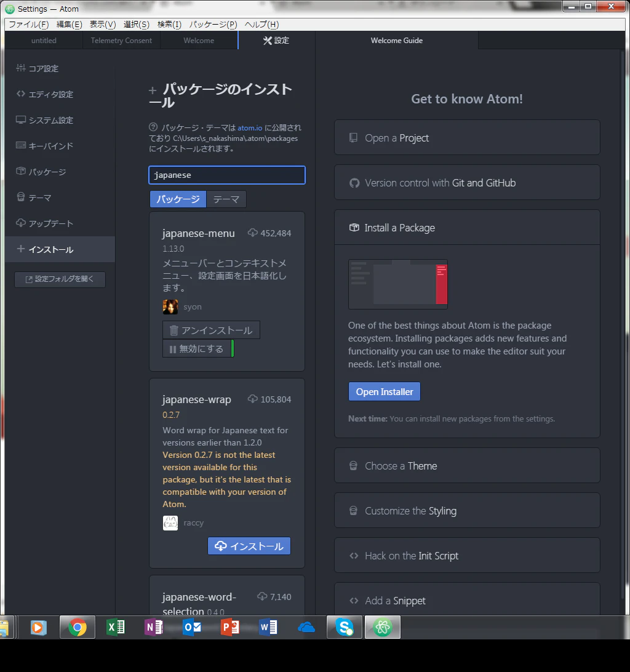Click the Welcome Guide vertical scrollbar
The width and height of the screenshot is (630, 672).
pos(623,326)
